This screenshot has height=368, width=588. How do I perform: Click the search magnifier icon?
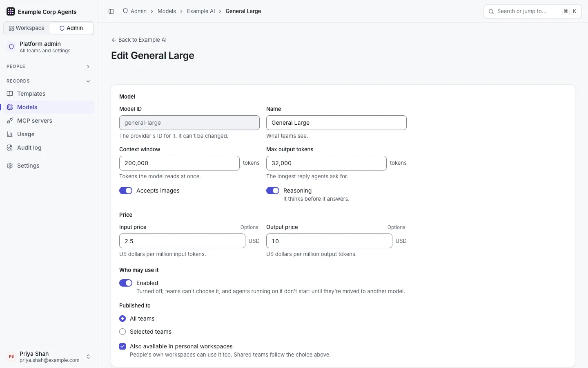491,11
